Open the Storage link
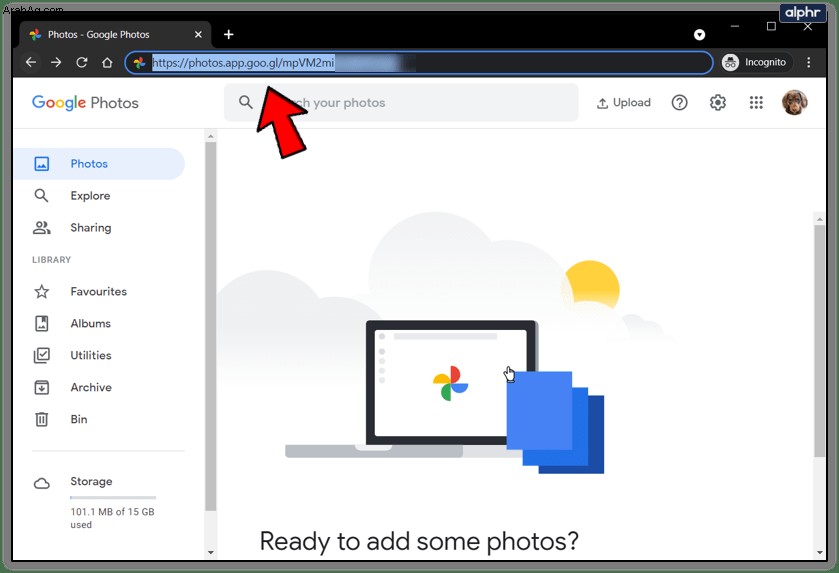This screenshot has width=839, height=573. click(x=91, y=481)
